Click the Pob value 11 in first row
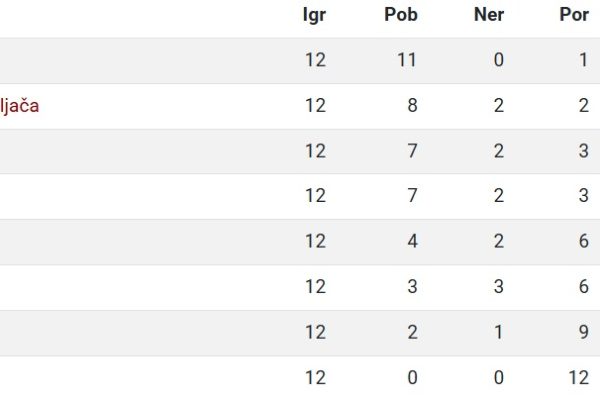 click(x=407, y=60)
